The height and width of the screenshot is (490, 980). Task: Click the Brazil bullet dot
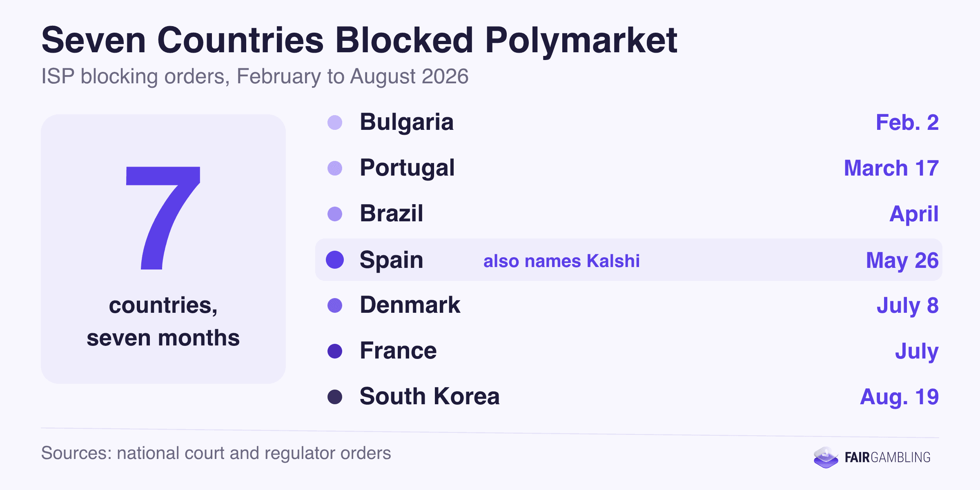tap(335, 214)
